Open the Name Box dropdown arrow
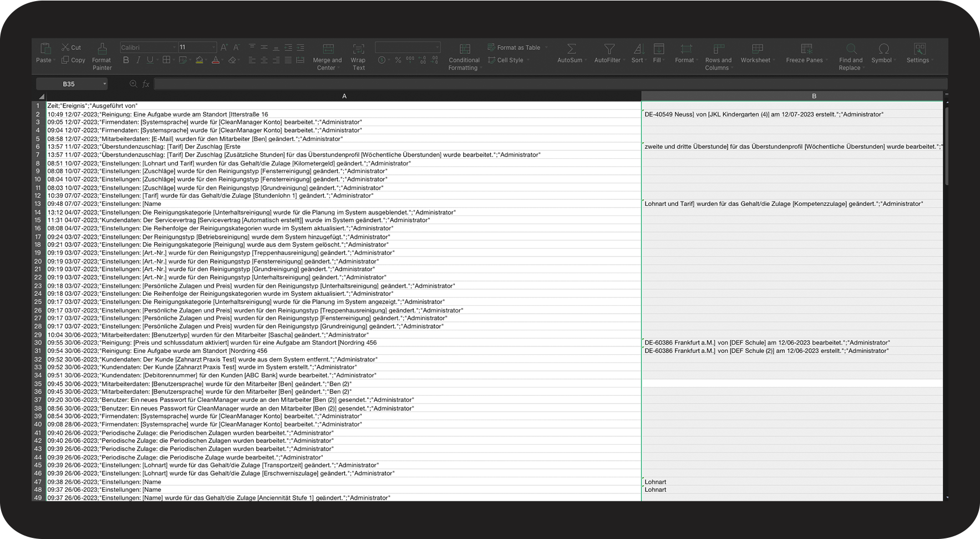 (104, 84)
